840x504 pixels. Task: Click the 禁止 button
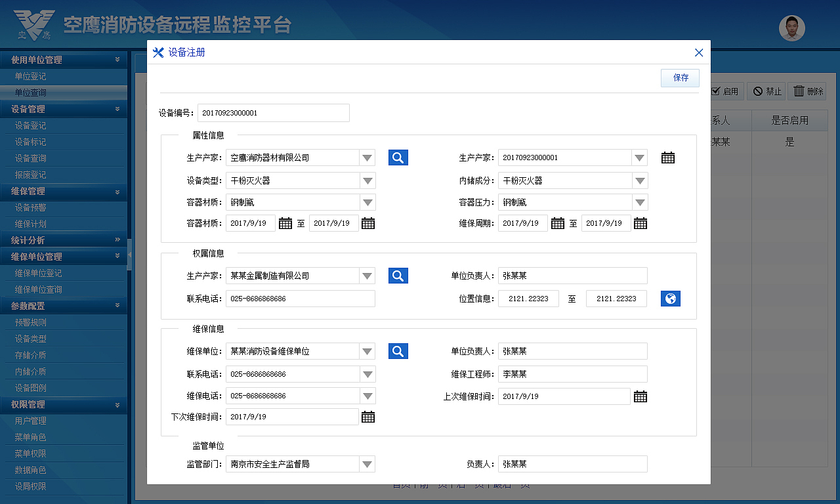pos(766,91)
